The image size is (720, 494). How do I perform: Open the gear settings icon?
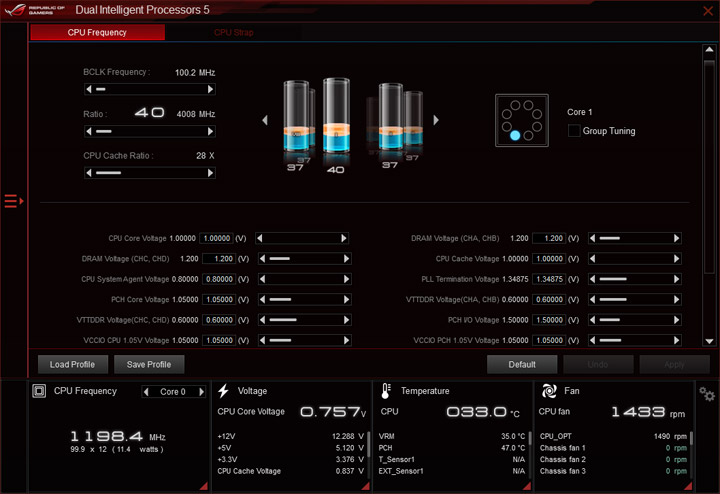tap(707, 394)
